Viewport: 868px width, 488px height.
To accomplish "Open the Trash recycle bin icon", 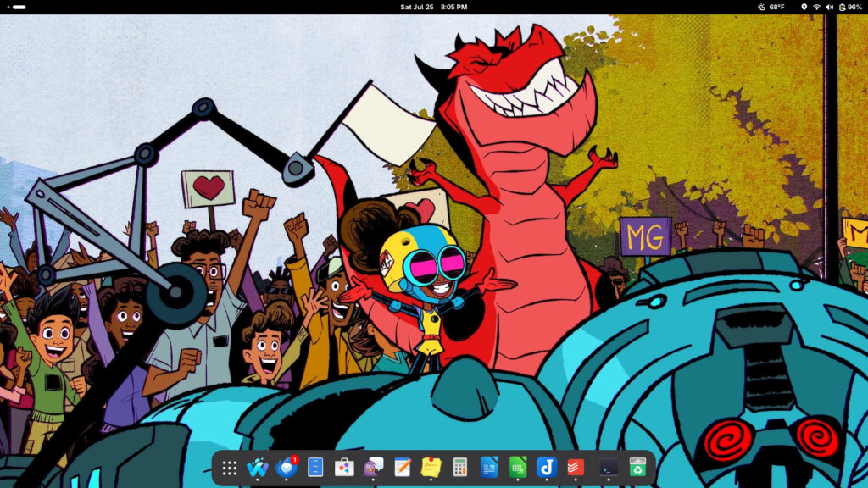I will click(x=637, y=468).
